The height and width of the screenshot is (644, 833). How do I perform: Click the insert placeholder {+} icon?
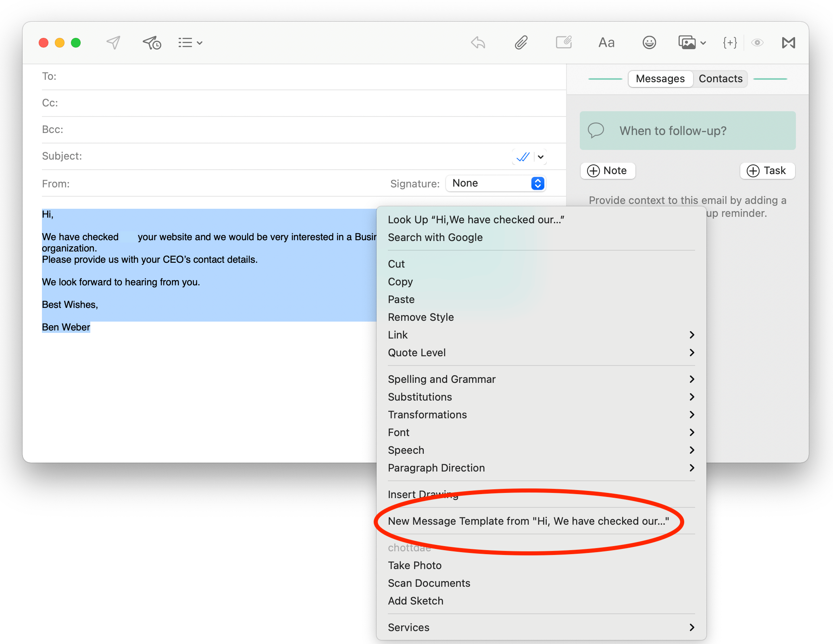pyautogui.click(x=730, y=42)
